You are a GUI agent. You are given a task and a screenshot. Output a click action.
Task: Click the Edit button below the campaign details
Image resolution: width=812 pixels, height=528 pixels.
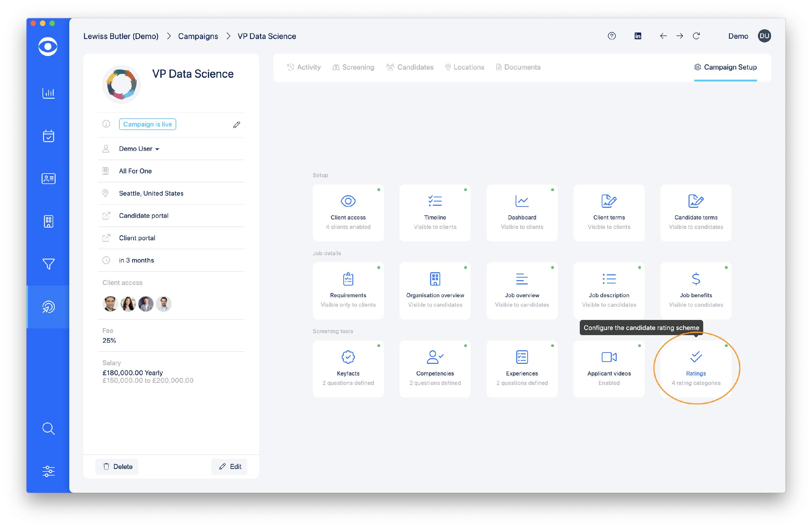[229, 466]
